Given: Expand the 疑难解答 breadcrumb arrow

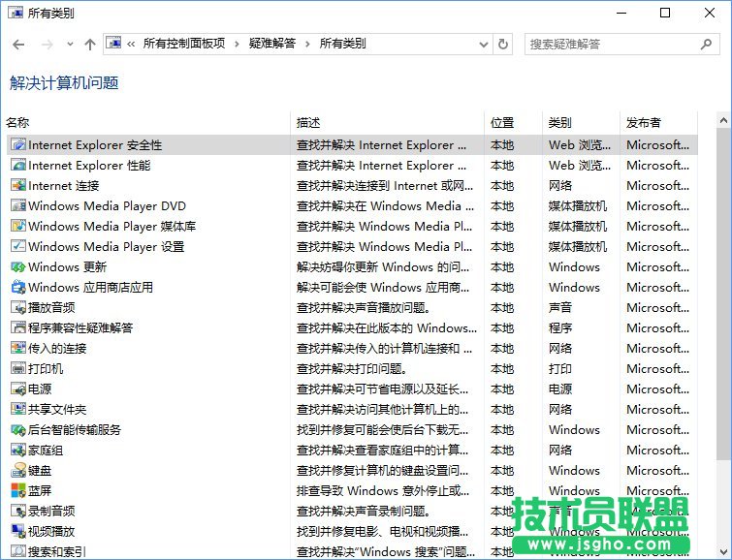Looking at the screenshot, I should 307,45.
